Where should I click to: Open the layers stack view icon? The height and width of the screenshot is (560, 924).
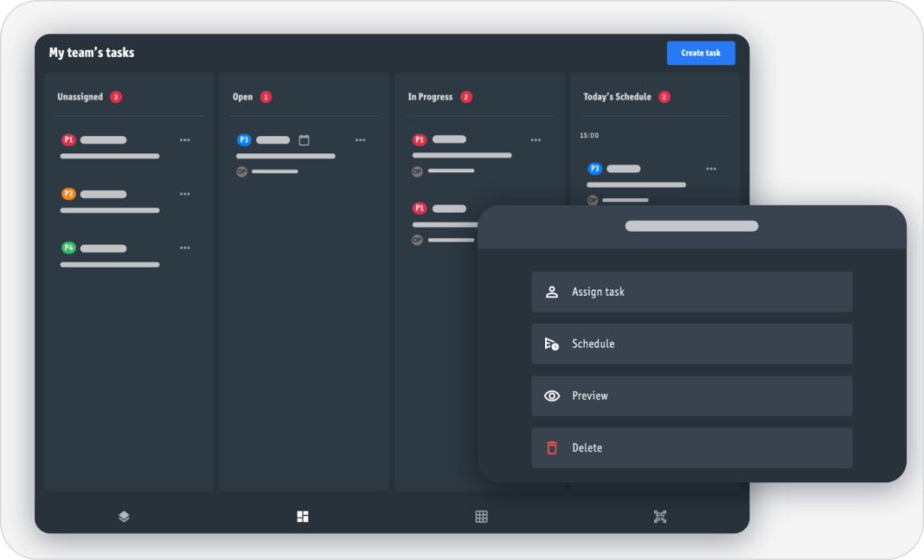123,517
